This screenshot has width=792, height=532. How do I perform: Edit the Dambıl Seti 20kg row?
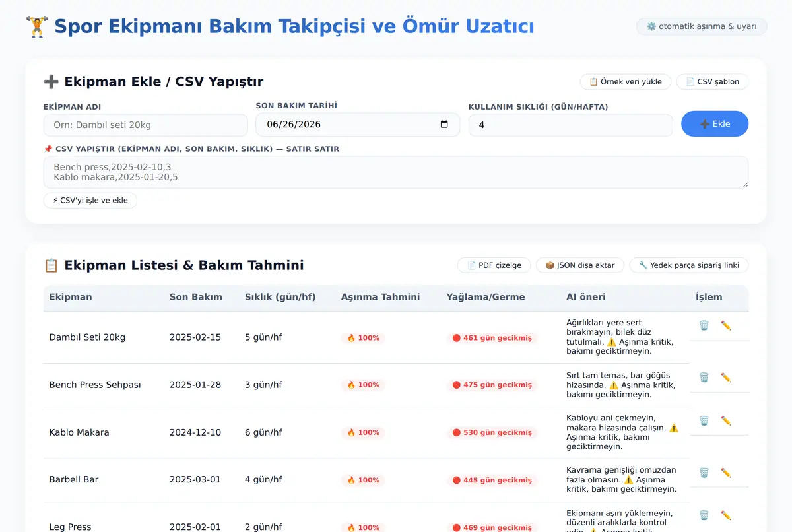click(x=726, y=325)
